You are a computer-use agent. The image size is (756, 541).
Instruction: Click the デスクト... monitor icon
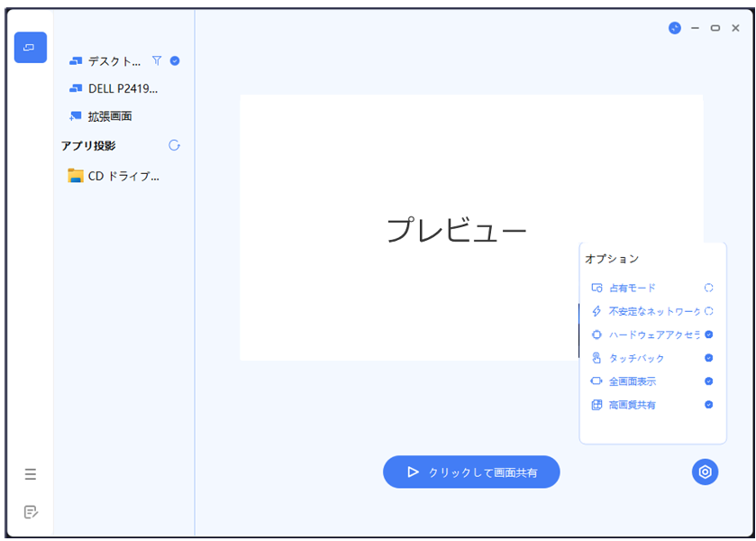[76, 60]
